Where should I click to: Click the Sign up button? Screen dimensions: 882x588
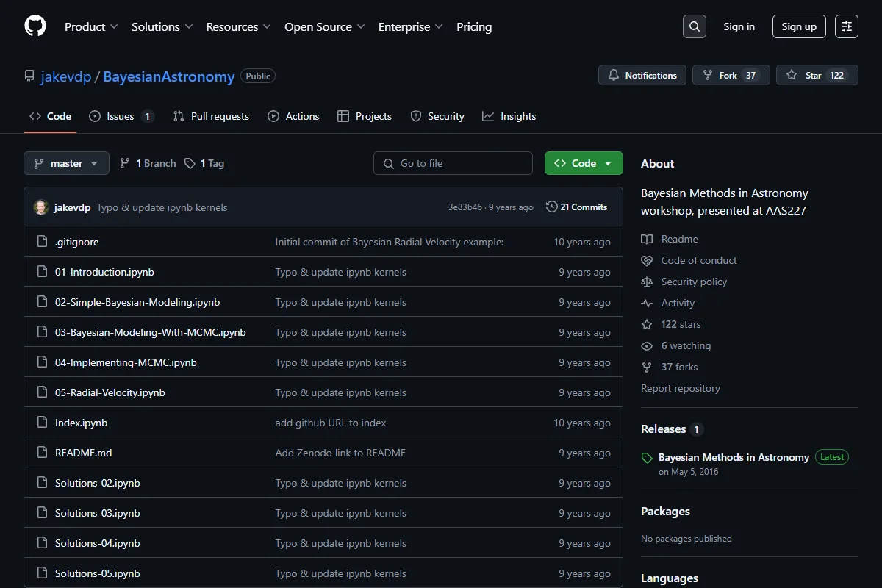pos(799,26)
